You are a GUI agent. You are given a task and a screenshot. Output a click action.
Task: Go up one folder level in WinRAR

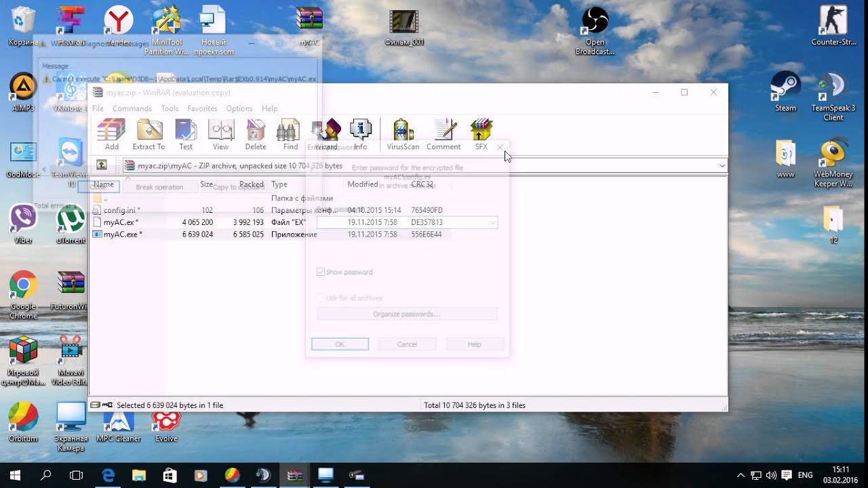coord(101,165)
